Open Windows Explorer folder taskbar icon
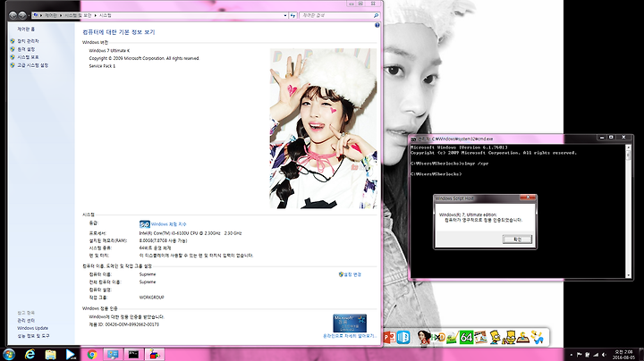 (50, 355)
